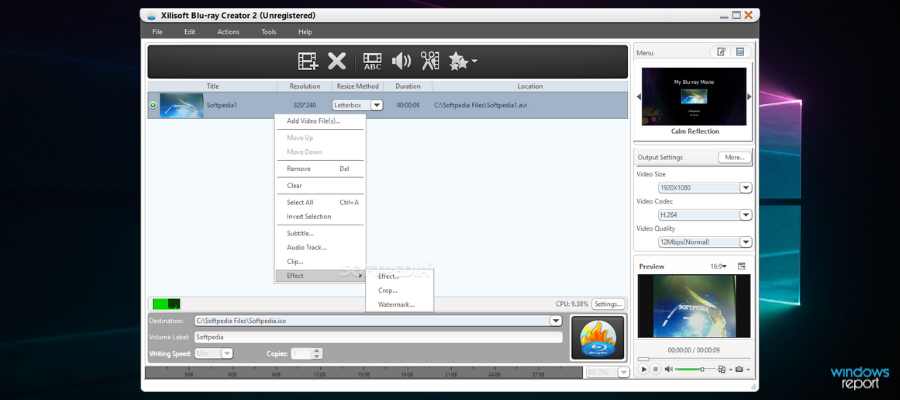Play the preview video

tap(643, 369)
